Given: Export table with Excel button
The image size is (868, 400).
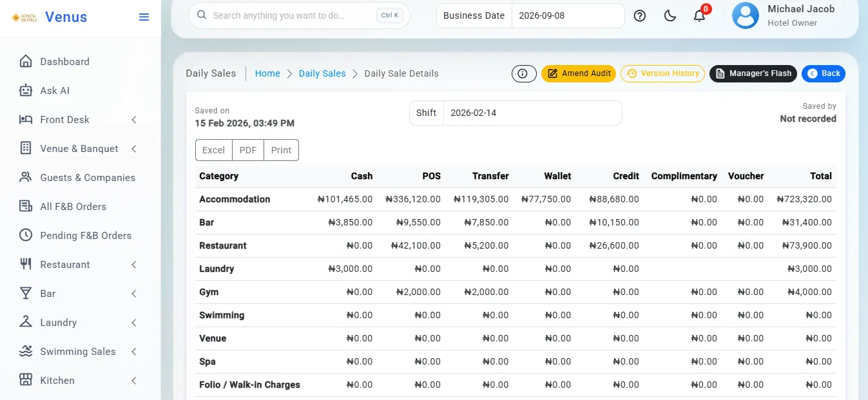Looking at the screenshot, I should click(213, 150).
